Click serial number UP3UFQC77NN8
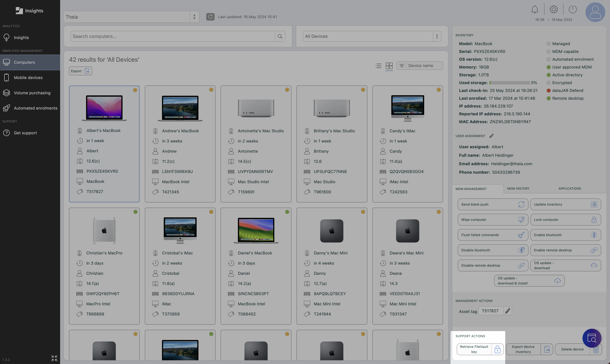 330,171
